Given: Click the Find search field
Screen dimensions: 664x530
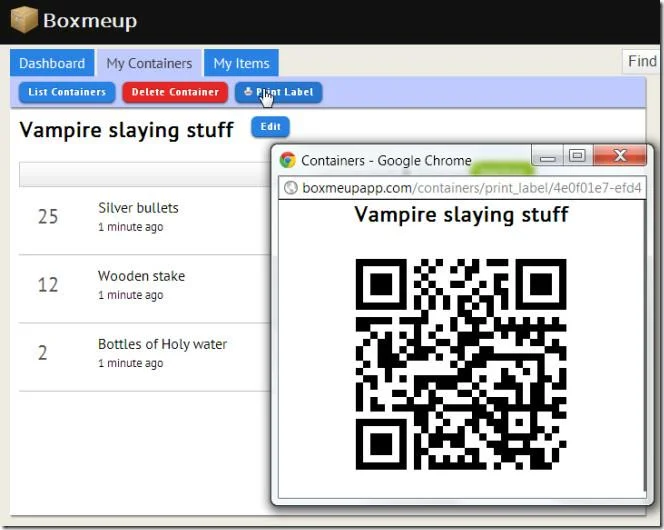Looking at the screenshot, I should [641, 61].
